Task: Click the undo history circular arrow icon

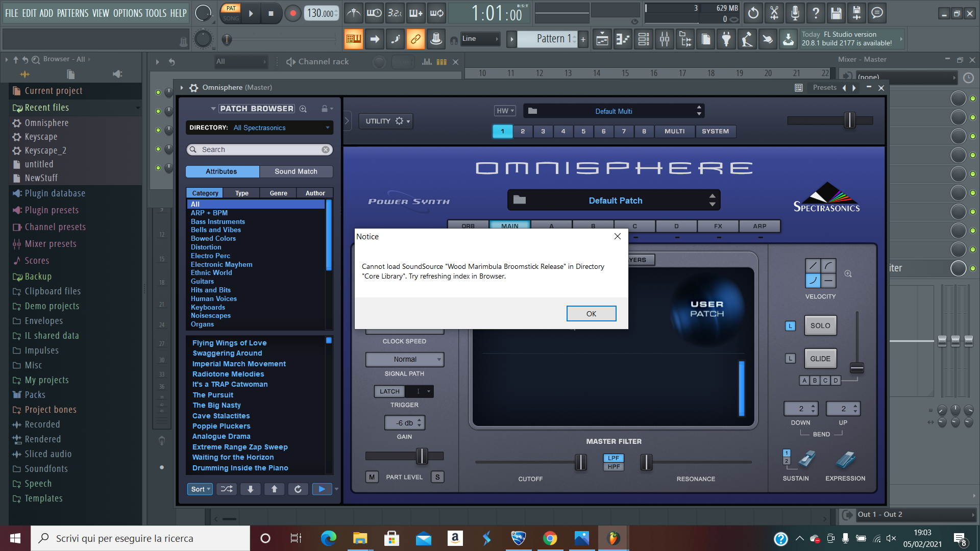Action: point(753,13)
